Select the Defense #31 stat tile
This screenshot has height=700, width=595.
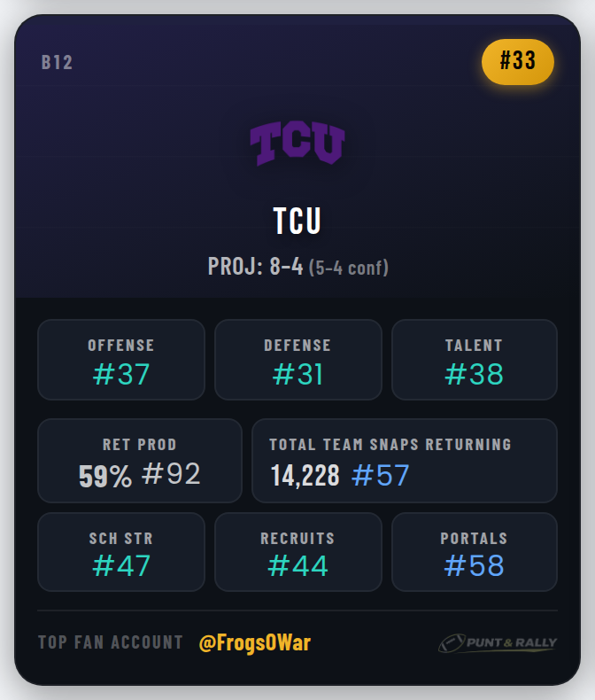(x=297, y=361)
